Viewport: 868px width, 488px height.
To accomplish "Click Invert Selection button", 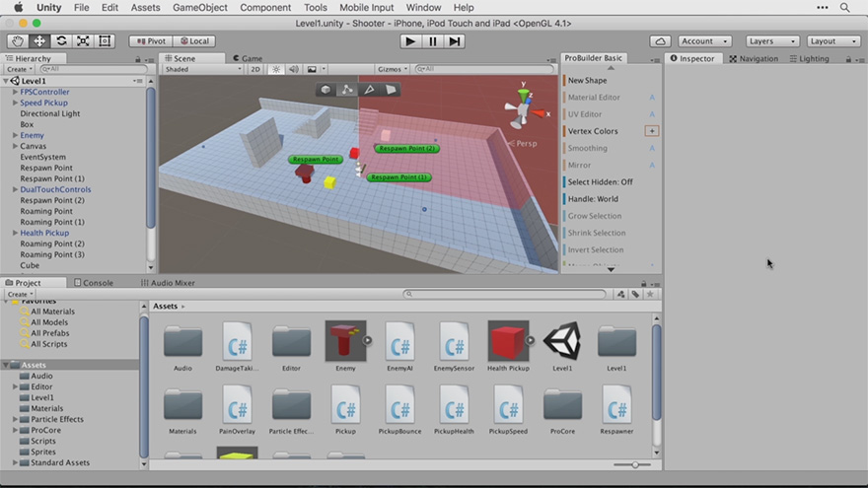I will (595, 250).
